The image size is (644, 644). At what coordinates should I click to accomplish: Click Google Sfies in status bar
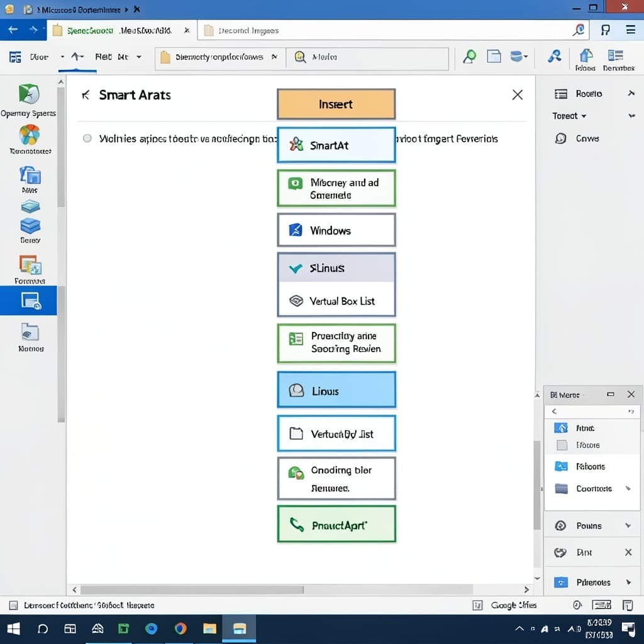[513, 605]
